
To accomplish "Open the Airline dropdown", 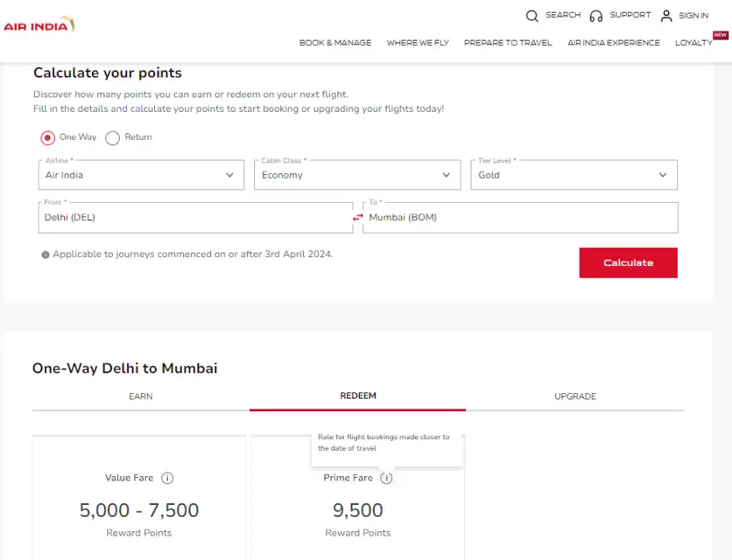I will click(141, 175).
